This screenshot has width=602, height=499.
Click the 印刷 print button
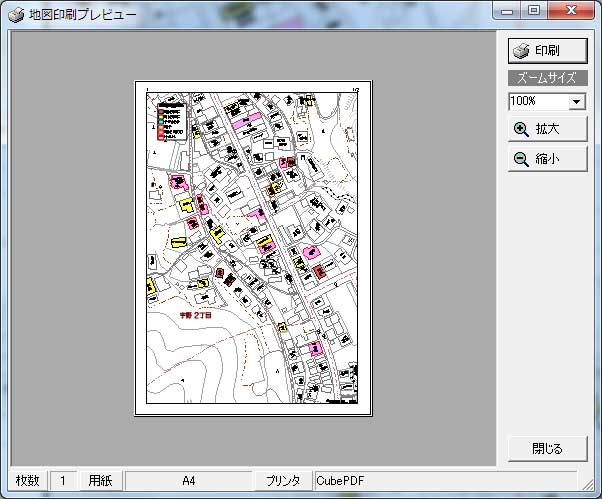(547, 51)
